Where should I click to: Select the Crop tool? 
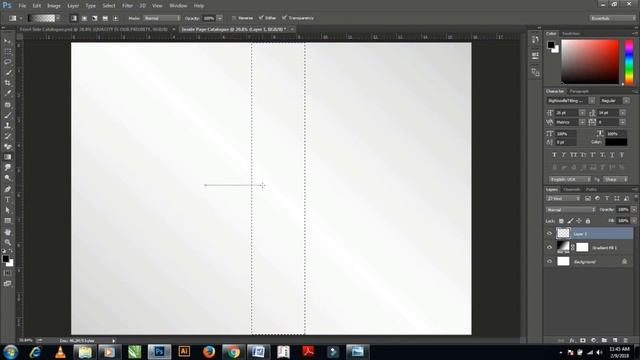7,83
